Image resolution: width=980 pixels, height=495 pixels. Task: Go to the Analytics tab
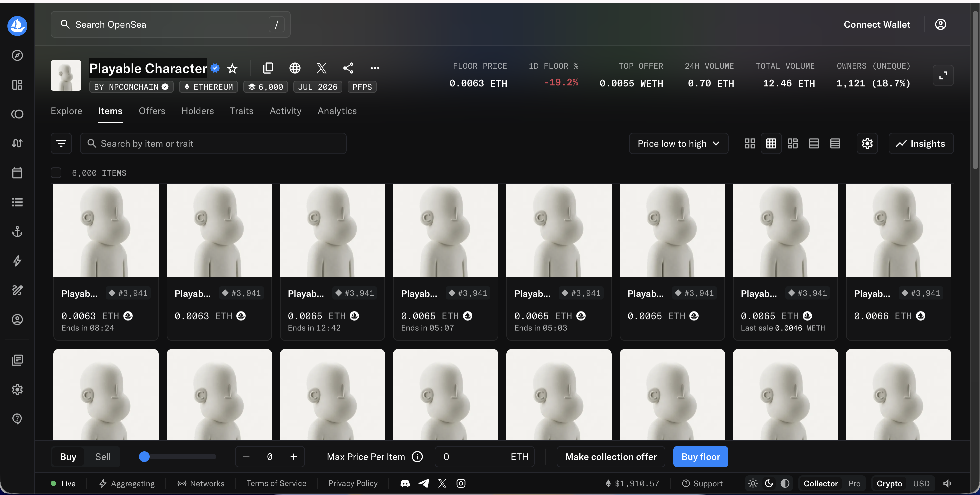pos(337,111)
